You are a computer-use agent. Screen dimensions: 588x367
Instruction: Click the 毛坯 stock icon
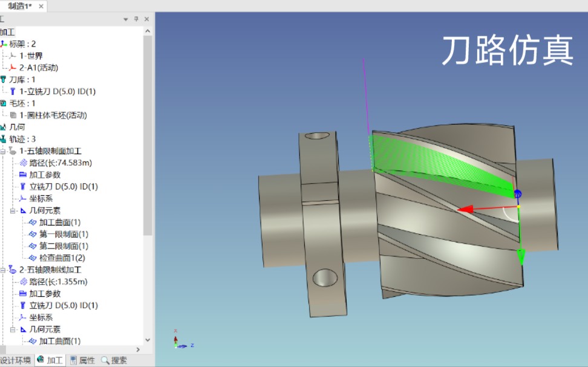pos(4,103)
